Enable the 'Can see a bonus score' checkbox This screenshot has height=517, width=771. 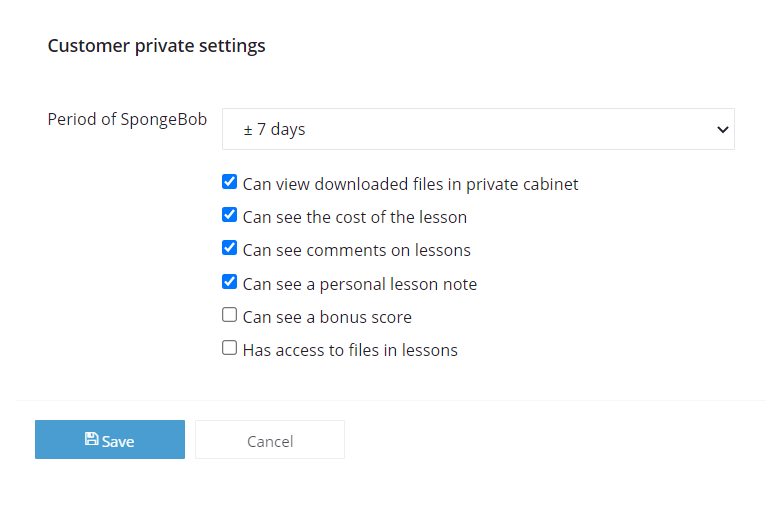(230, 315)
